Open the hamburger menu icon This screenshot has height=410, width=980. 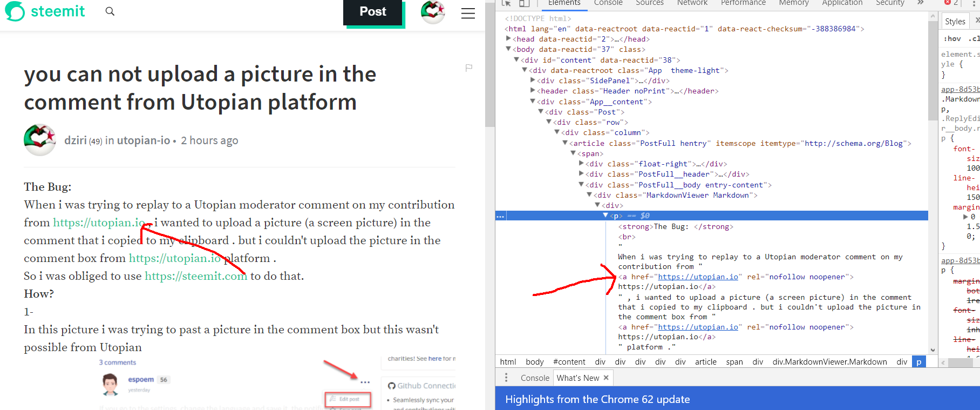468,14
